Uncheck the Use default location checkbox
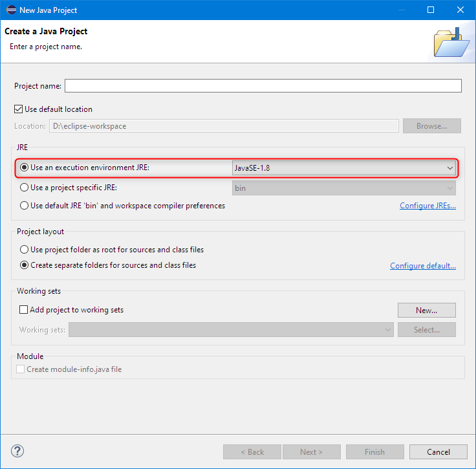 click(19, 109)
